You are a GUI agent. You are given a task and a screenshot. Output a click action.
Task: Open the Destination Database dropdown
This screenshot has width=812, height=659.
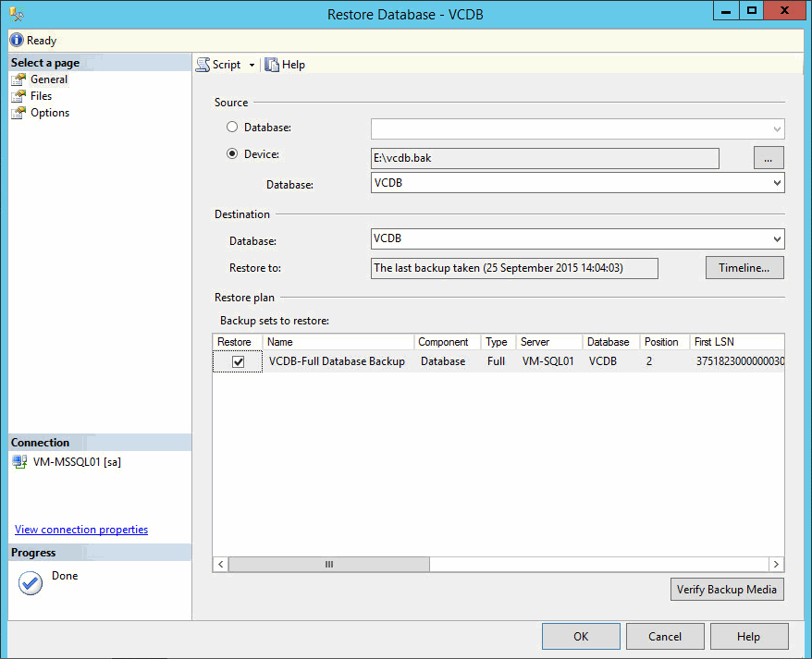(x=776, y=240)
